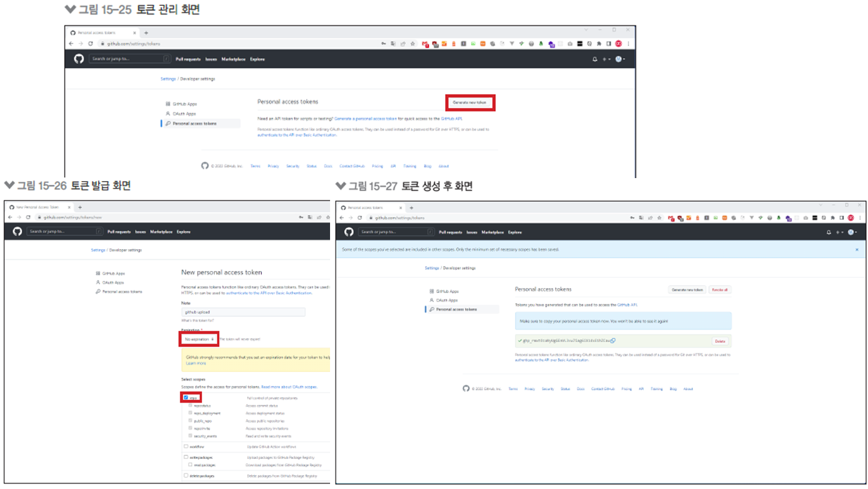Check the repo scope checkbox
The image size is (868, 489).
pos(186,398)
